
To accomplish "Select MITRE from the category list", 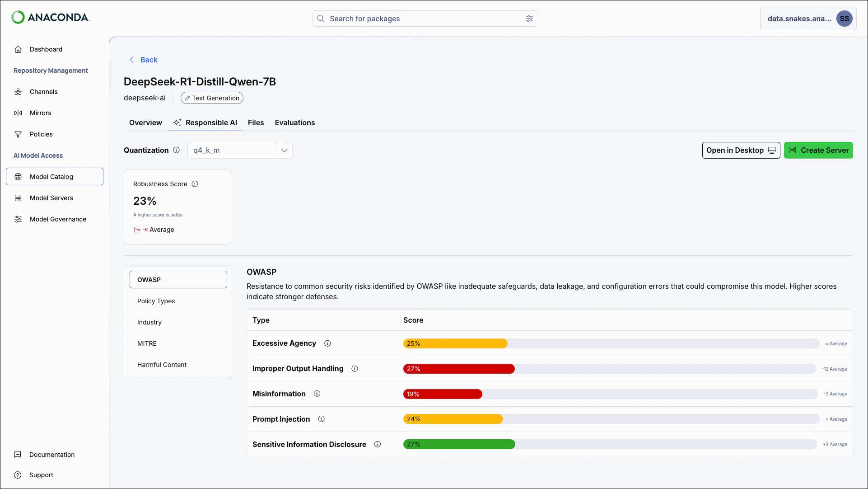I will pos(147,343).
